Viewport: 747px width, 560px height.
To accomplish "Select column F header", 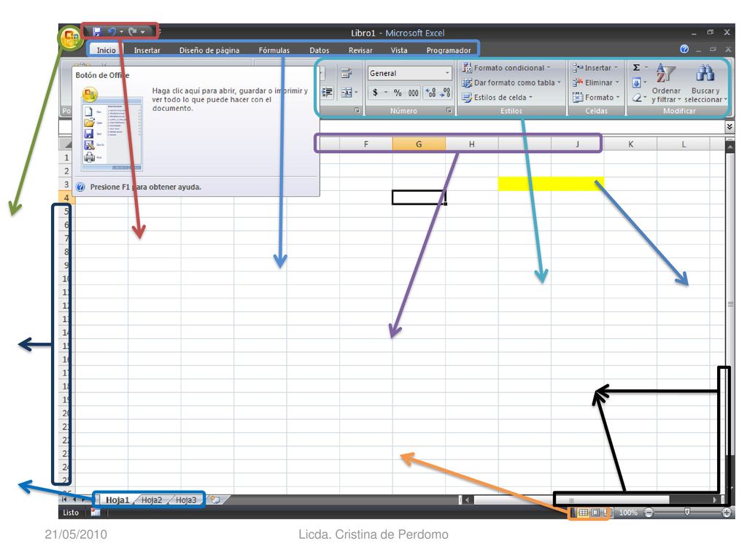I will 366,144.
